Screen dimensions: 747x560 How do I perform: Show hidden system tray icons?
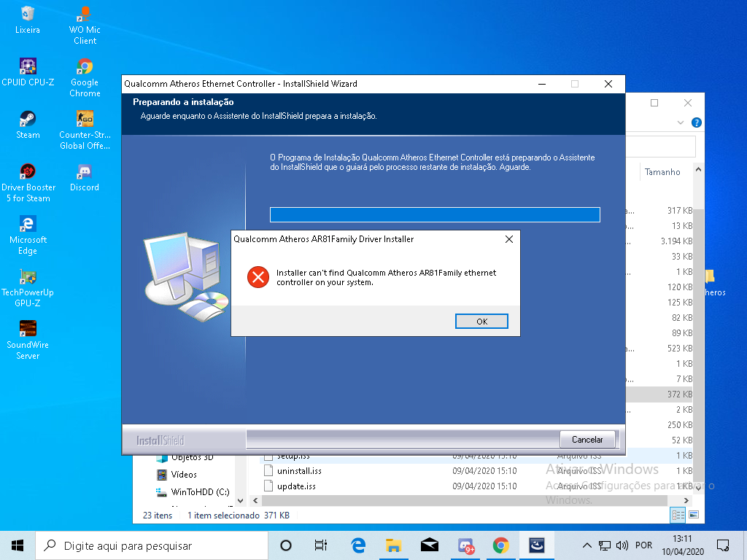pos(587,545)
